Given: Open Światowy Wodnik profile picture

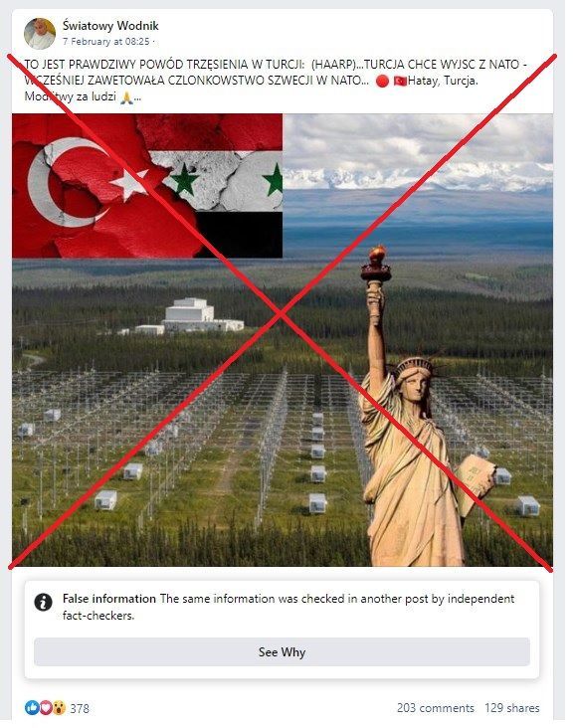Looking at the screenshot, I should pos(40,34).
